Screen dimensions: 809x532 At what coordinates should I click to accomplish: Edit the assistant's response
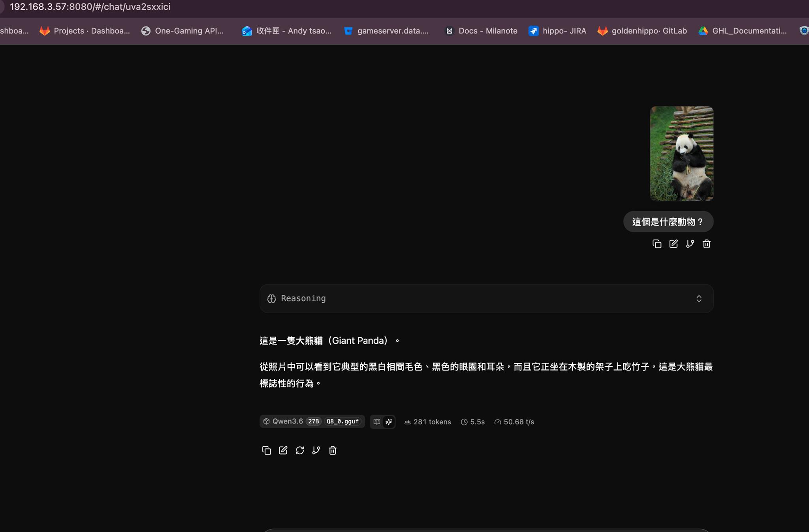point(283,450)
